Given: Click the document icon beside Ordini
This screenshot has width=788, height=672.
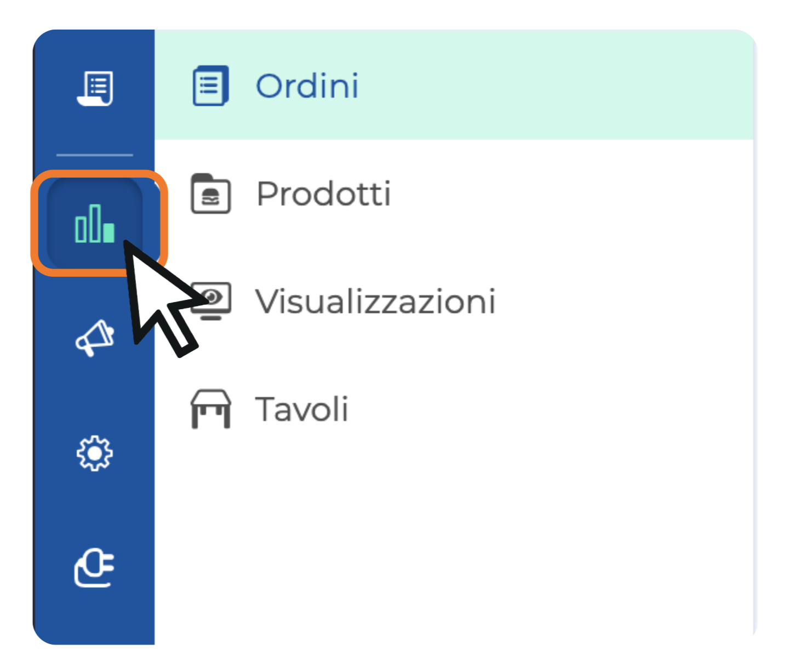Looking at the screenshot, I should (x=210, y=86).
